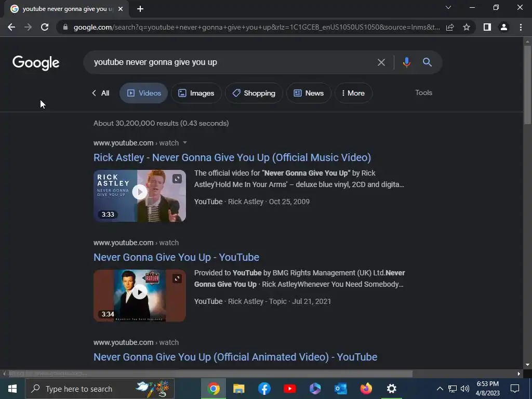Open the browser side panel icon
Image resolution: width=532 pixels, height=399 pixels.
click(x=487, y=27)
